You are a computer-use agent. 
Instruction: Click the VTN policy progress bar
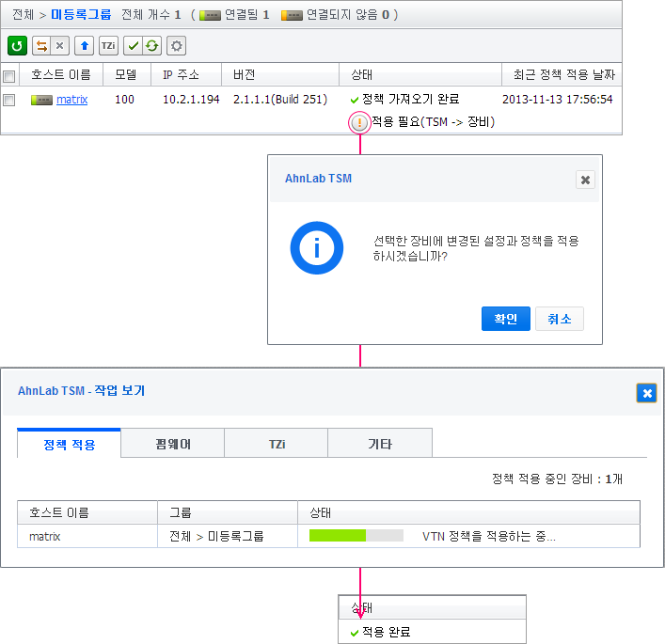[356, 536]
